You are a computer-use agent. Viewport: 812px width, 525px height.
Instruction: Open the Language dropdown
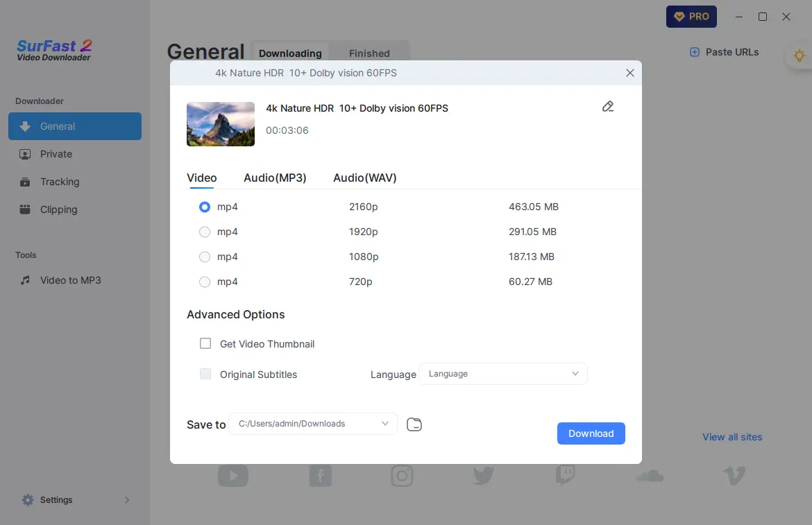(x=503, y=374)
